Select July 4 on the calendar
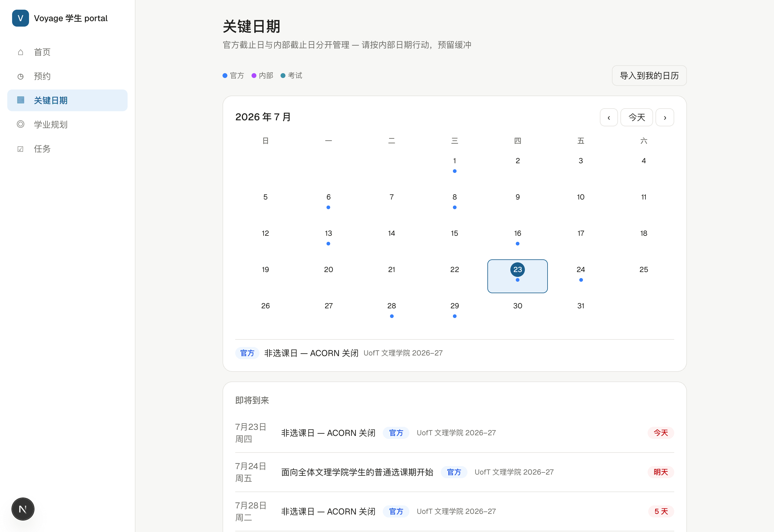This screenshot has height=532, width=774. tap(643, 167)
